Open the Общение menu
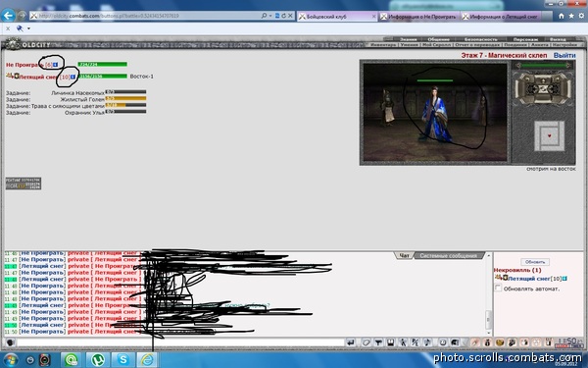Image resolution: width=588 pixels, height=368 pixels. pos(439,39)
